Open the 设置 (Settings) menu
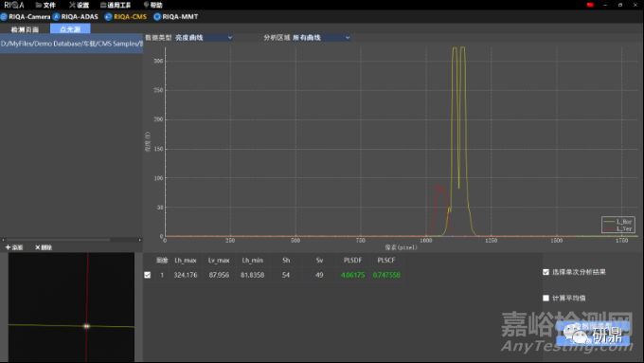Screen dimensions: 644x363 click(x=80, y=5)
